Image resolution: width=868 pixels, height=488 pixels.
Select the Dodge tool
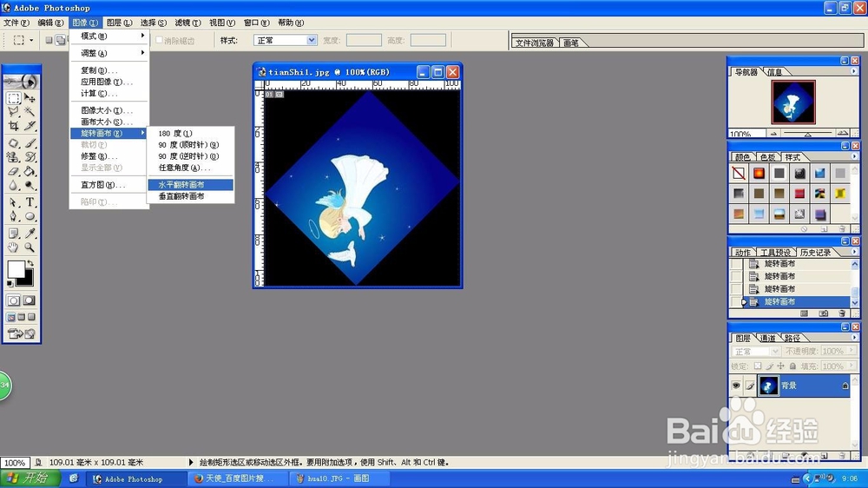coord(30,185)
